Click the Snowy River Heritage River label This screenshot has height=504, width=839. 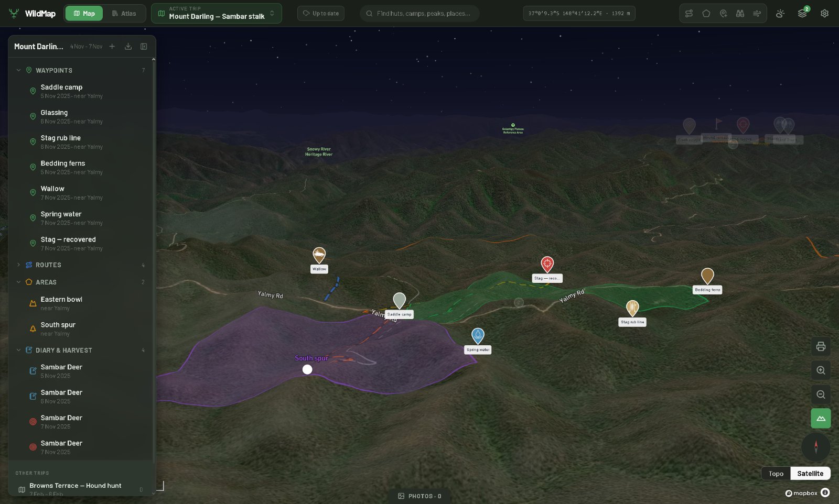point(319,152)
